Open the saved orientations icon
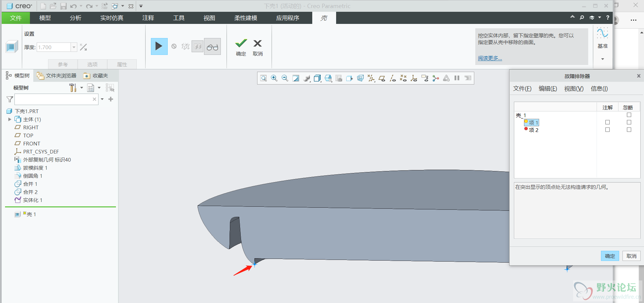Viewport: 644px width, 303px height. click(328, 78)
